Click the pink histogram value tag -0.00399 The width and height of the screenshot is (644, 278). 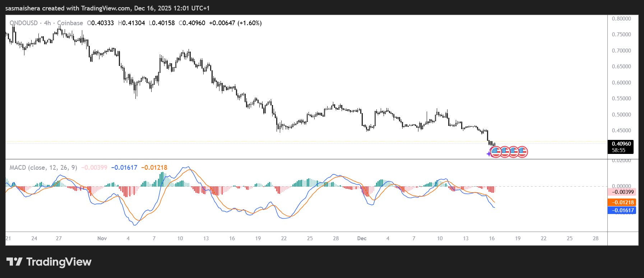621,192
